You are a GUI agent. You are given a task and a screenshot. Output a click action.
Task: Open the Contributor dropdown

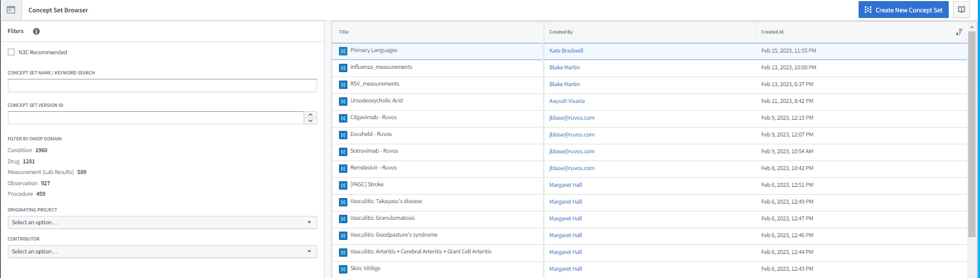click(162, 252)
